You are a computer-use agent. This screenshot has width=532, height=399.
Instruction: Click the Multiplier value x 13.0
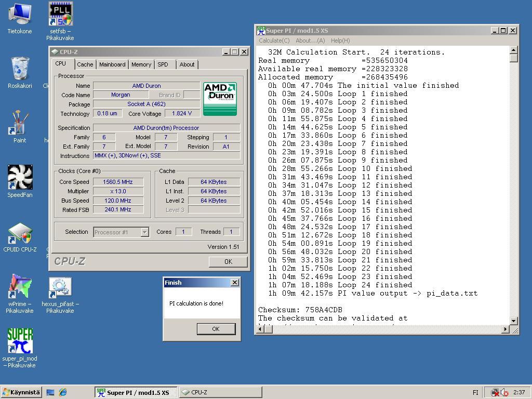point(118,191)
